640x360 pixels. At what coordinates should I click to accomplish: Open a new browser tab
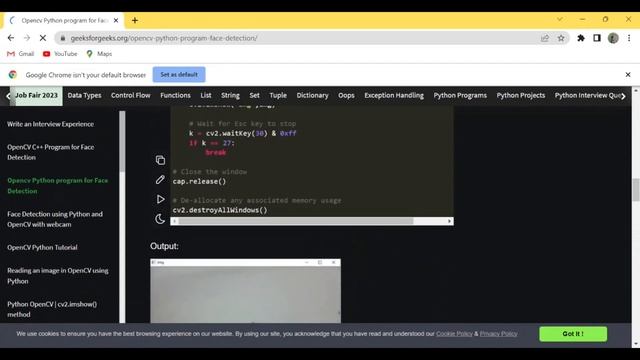(135, 20)
